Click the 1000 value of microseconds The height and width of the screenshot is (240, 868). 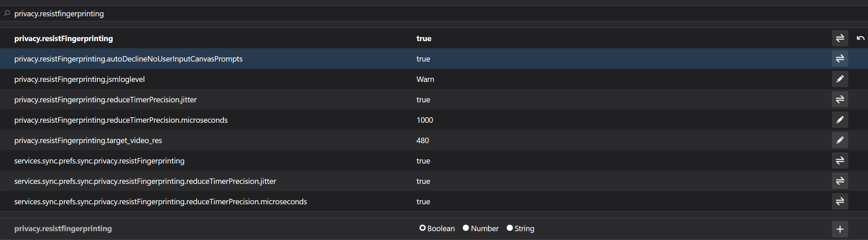point(425,120)
